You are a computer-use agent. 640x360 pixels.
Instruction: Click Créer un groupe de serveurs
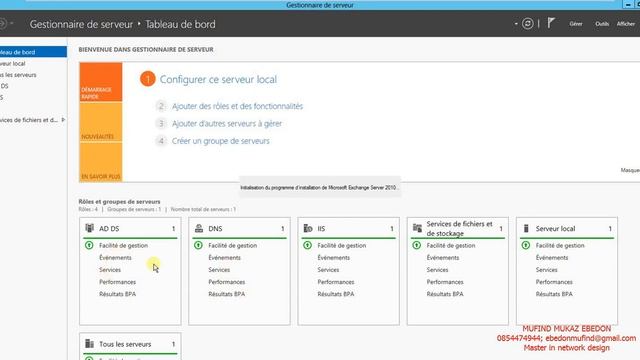220,141
